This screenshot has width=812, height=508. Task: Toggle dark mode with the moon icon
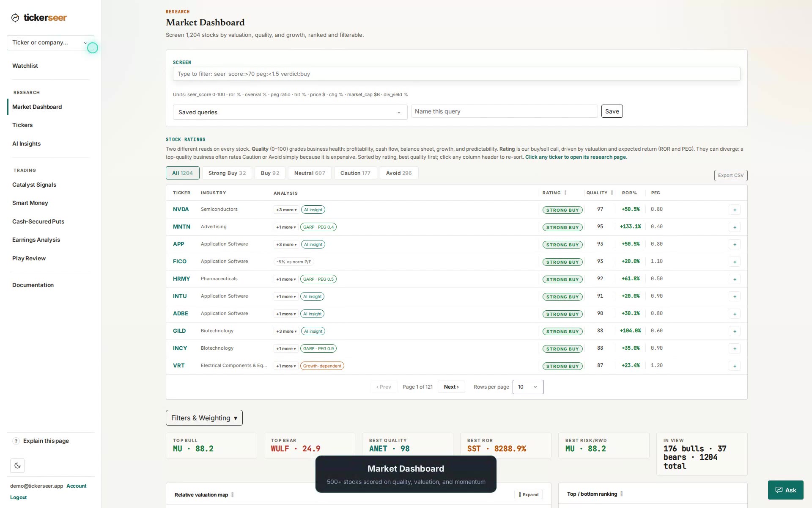coord(17,466)
